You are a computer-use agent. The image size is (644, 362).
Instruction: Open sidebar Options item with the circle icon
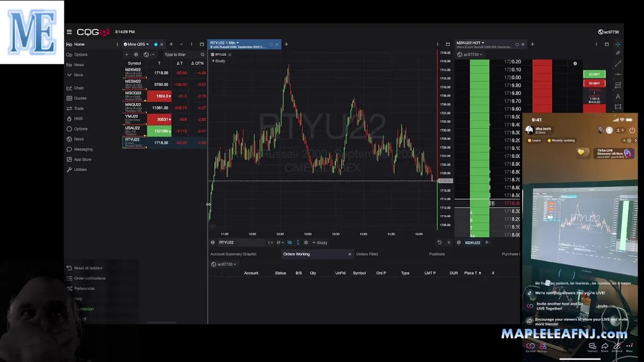tap(77, 129)
